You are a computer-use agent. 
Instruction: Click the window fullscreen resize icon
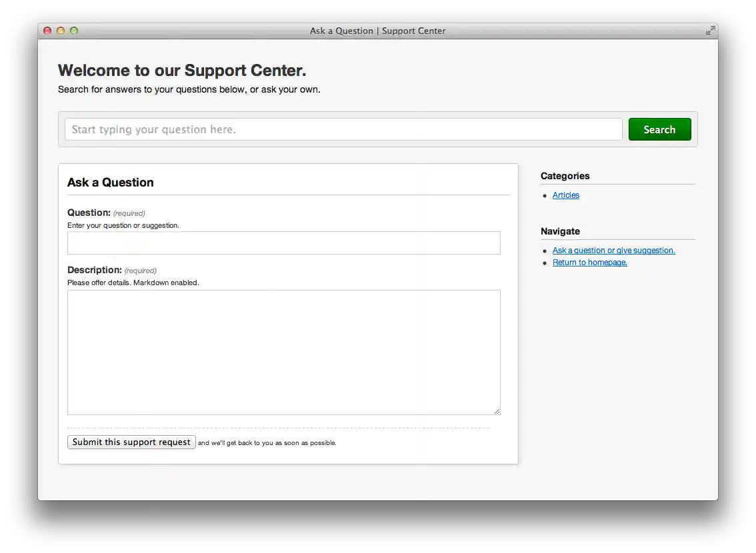(709, 30)
